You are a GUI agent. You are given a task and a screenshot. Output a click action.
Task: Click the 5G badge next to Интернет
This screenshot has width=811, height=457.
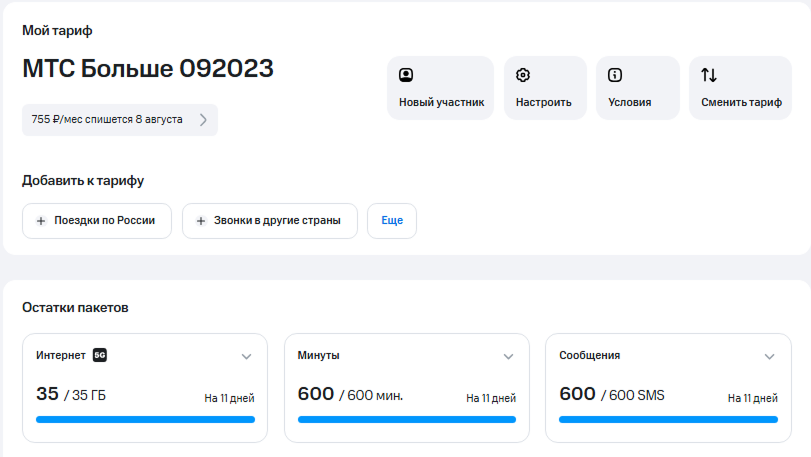(x=100, y=355)
